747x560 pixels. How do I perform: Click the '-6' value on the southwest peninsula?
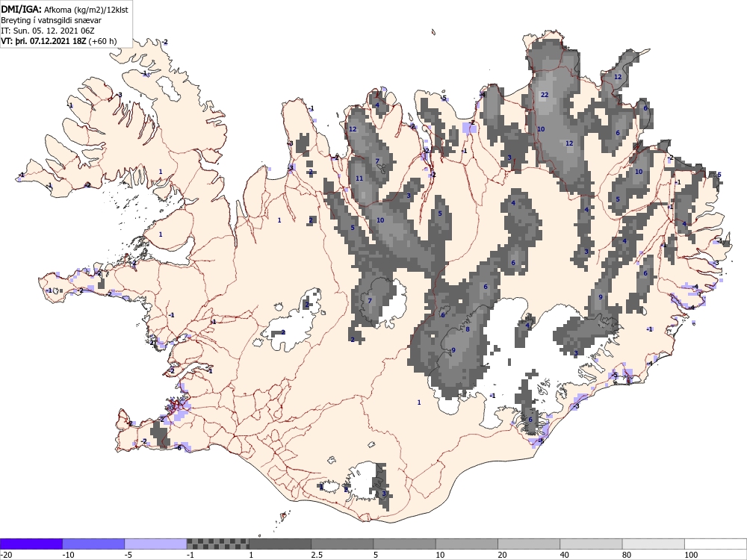coord(179,447)
